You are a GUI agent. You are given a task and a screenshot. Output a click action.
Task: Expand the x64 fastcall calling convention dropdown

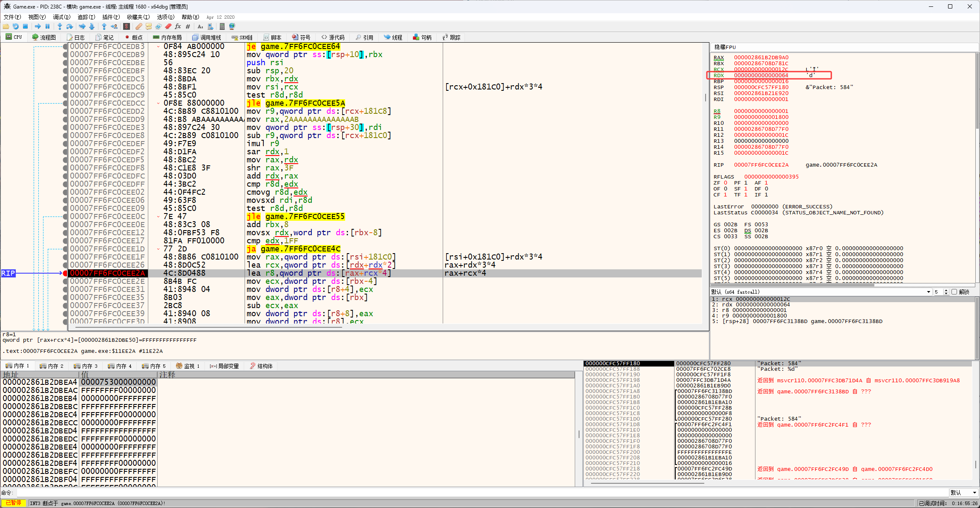point(928,292)
